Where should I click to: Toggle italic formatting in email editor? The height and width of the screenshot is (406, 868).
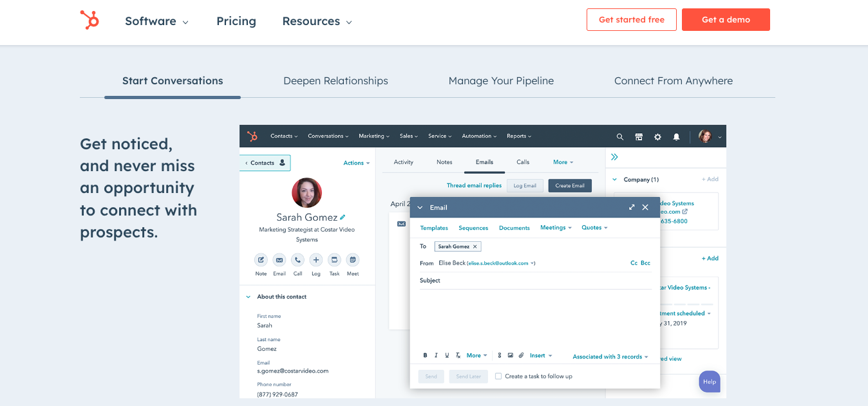click(436, 356)
